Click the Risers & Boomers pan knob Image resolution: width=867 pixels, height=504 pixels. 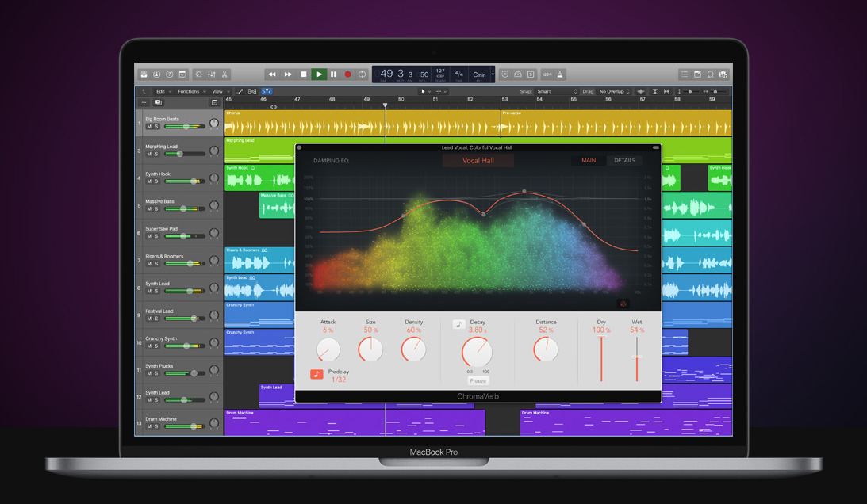(214, 260)
